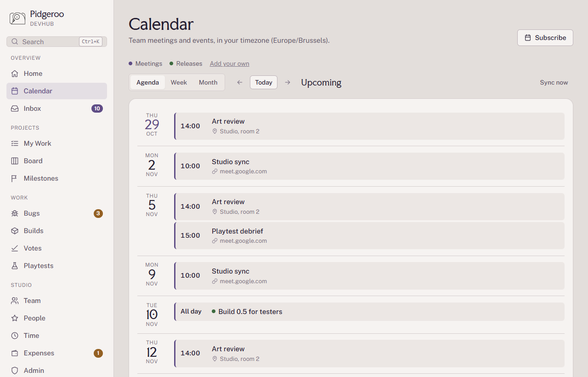Open the Art review event on Nov 12
The image size is (588, 377).
coord(369,353)
